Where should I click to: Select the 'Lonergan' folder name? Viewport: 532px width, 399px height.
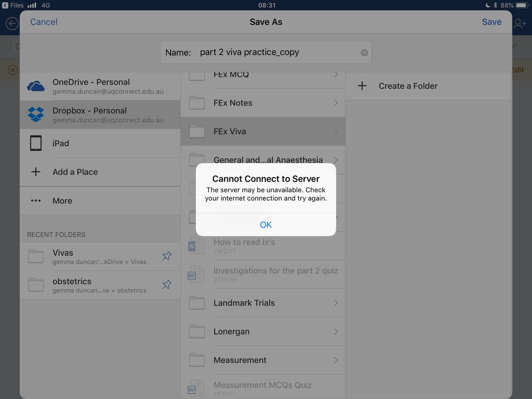(x=232, y=331)
